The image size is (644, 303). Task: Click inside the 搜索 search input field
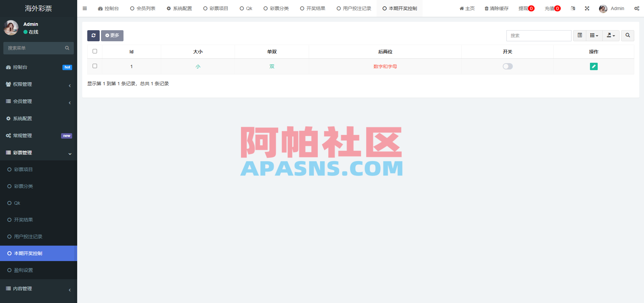(x=539, y=36)
